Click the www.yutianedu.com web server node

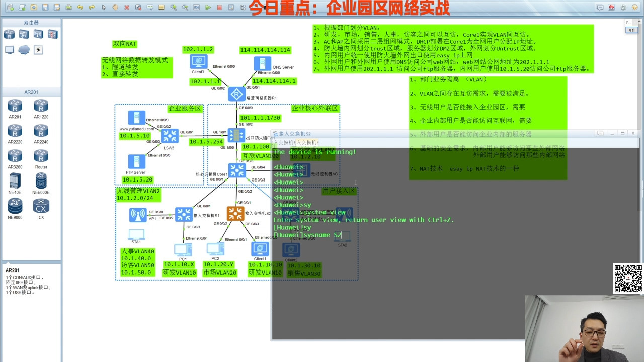click(136, 118)
